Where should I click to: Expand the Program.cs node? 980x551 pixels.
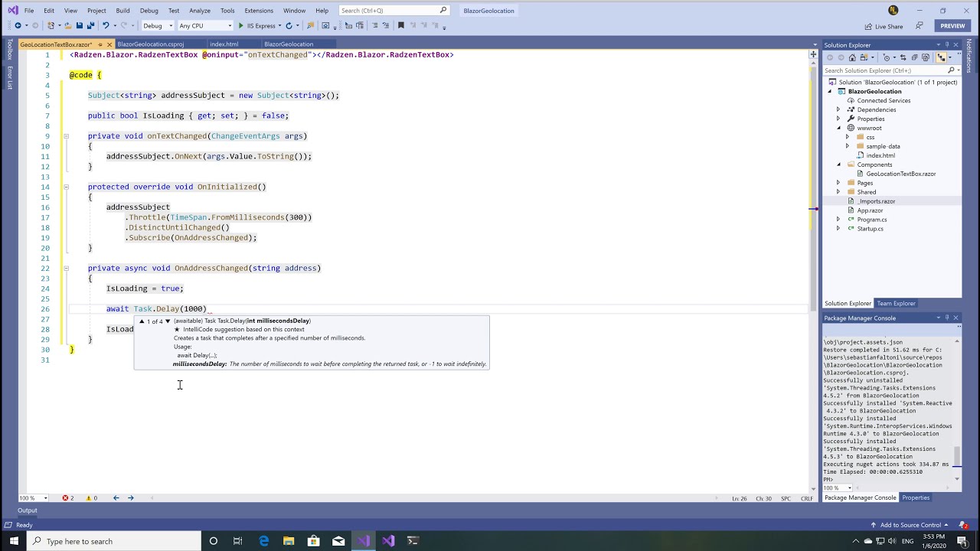point(838,220)
